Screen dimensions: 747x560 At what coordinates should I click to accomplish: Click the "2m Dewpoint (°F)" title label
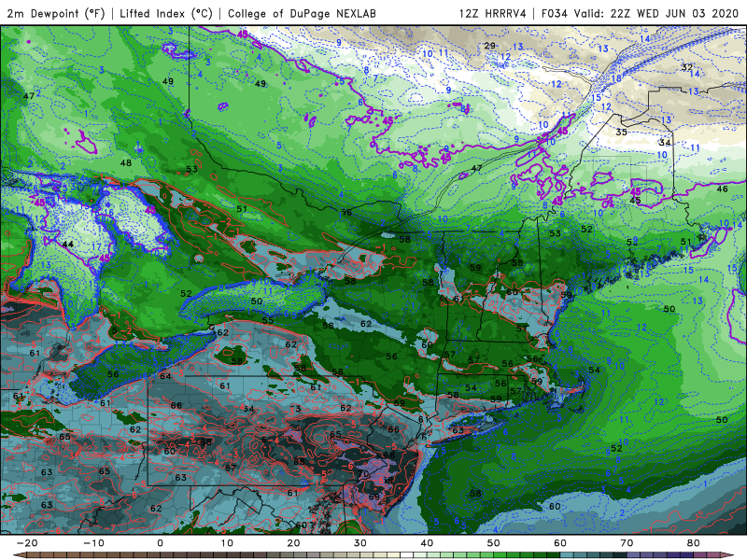point(56,13)
